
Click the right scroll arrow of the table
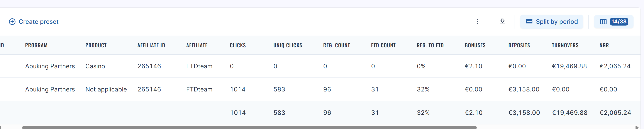tap(637, 127)
